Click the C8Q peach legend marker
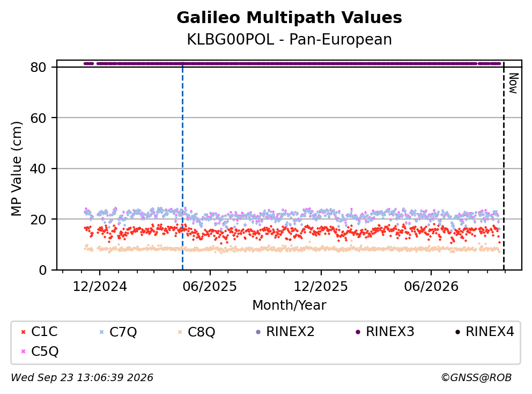Viewport: 532px width, 394px height. [180, 332]
